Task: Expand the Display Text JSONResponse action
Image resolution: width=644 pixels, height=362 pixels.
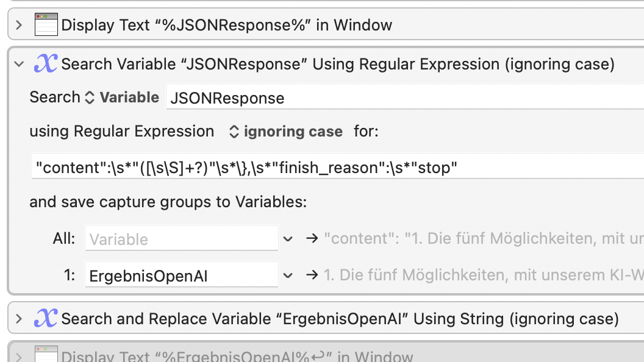Action: 19,25
